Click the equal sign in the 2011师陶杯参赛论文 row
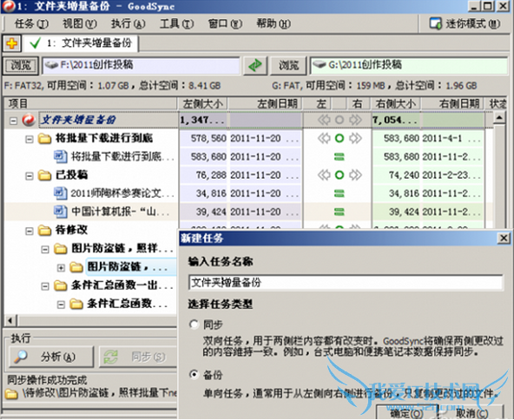Image resolution: width=514 pixels, height=420 pixels. point(339,194)
